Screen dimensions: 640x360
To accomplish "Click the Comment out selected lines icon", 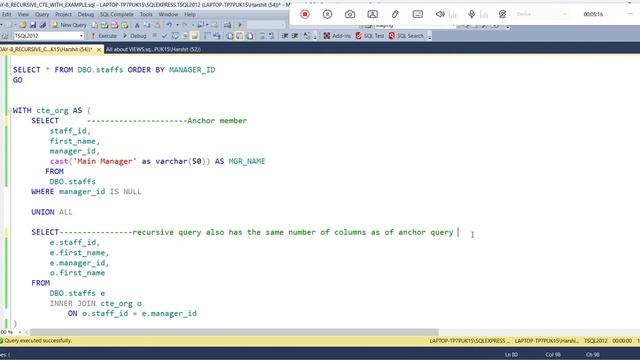I will (262, 36).
